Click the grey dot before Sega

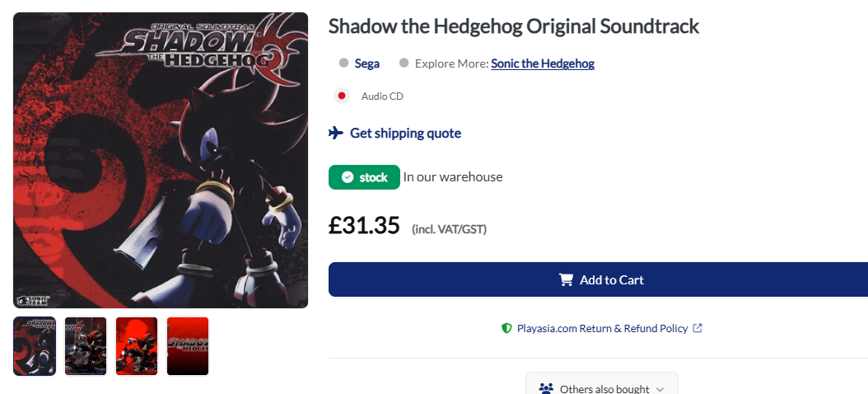point(343,63)
